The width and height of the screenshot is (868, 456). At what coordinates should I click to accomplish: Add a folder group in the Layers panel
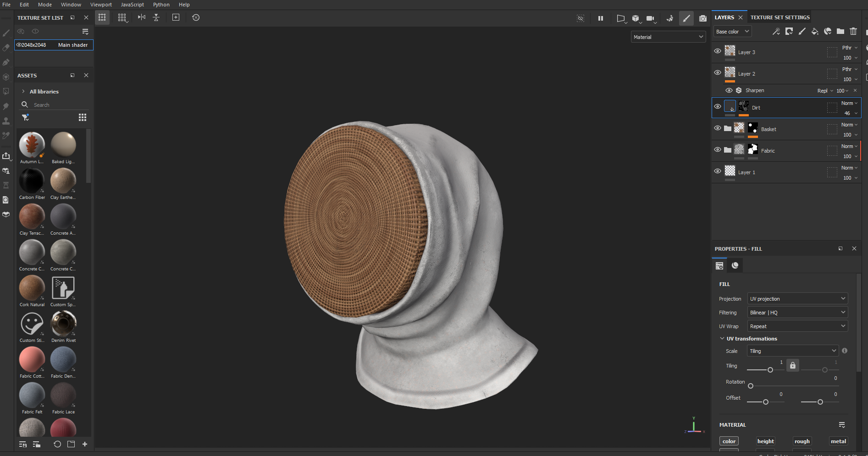point(840,32)
